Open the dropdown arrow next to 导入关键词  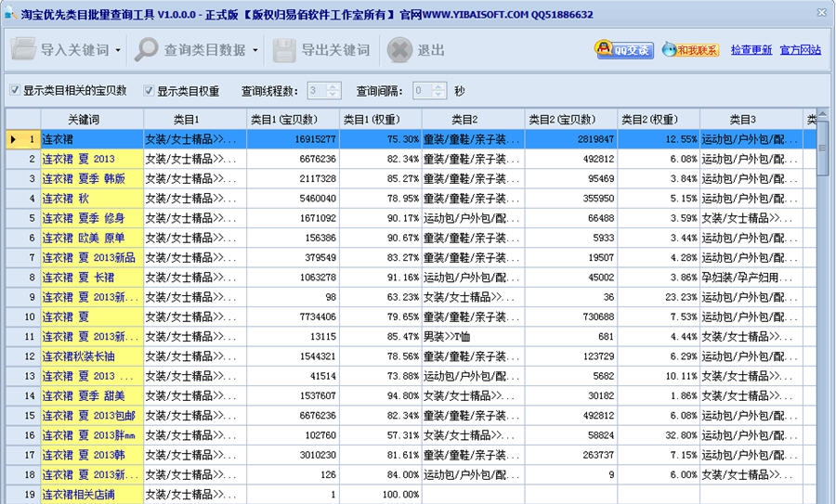[118, 51]
